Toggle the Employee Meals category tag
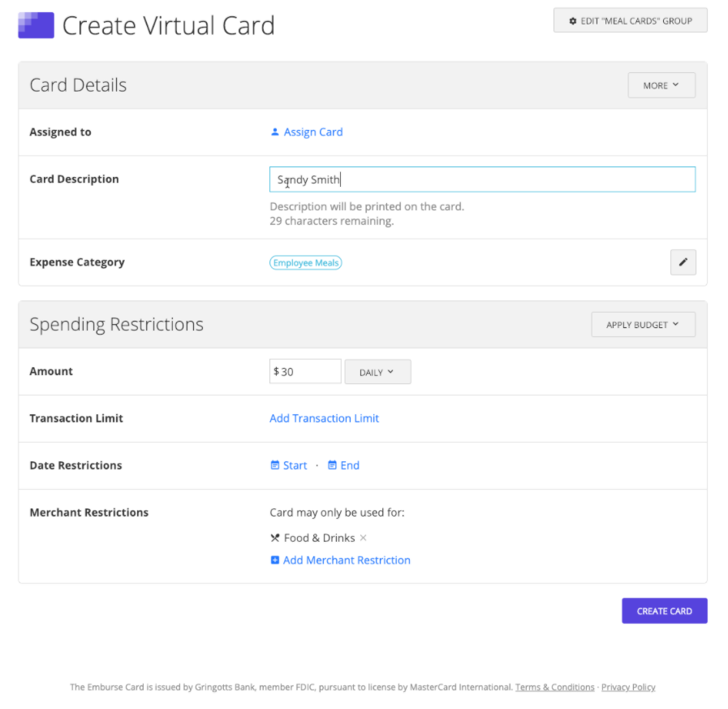 pos(305,262)
